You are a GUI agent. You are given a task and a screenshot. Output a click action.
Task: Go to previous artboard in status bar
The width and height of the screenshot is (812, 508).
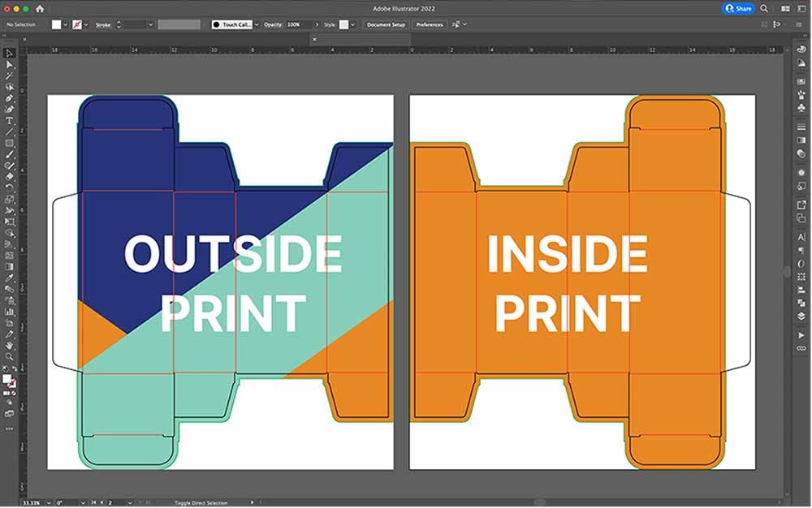pos(101,503)
